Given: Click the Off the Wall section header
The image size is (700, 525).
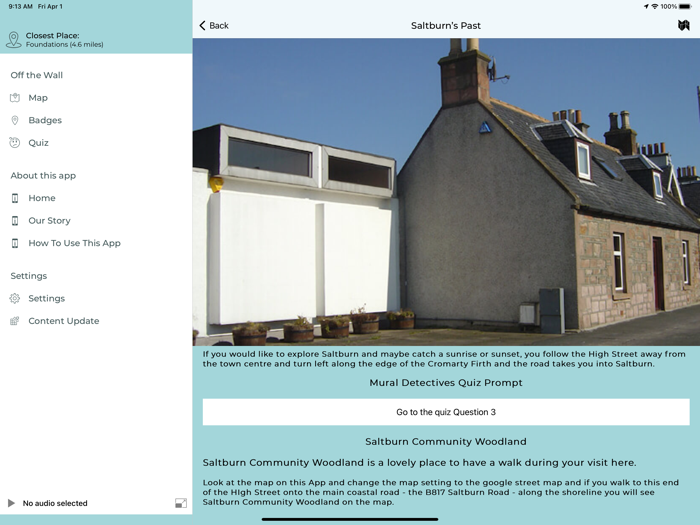Looking at the screenshot, I should [x=37, y=75].
